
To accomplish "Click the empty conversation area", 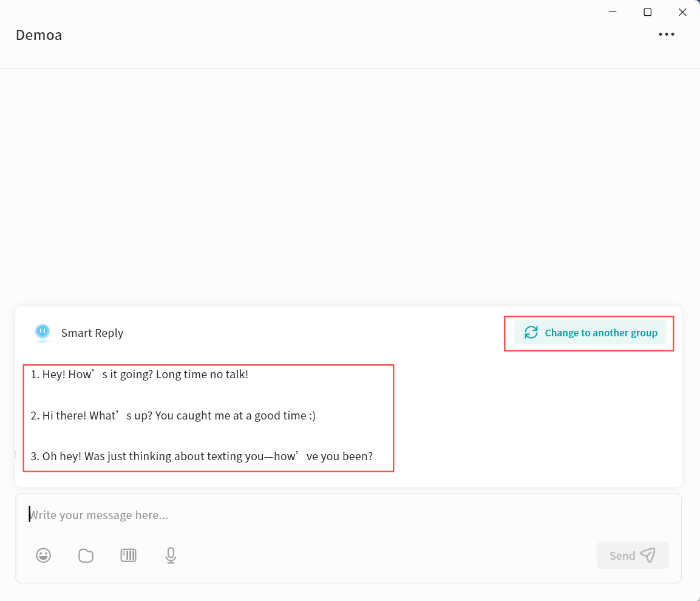I will pyautogui.click(x=350, y=182).
